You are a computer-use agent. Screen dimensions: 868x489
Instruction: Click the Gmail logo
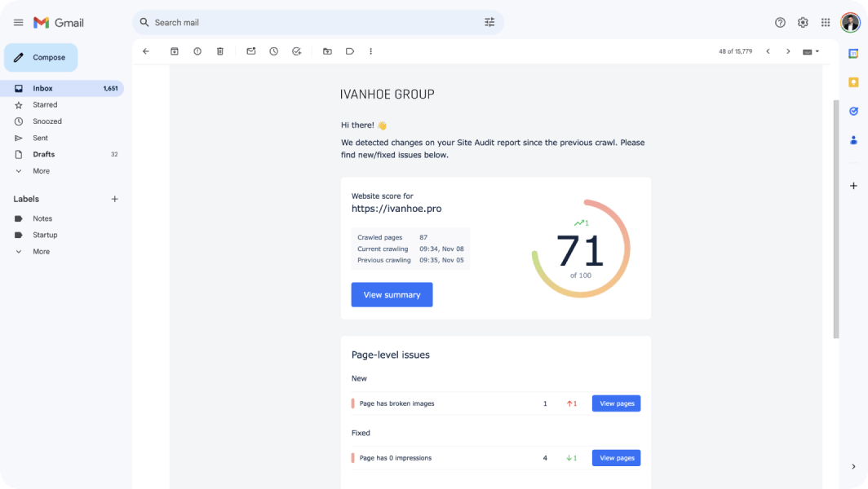pyautogui.click(x=59, y=23)
